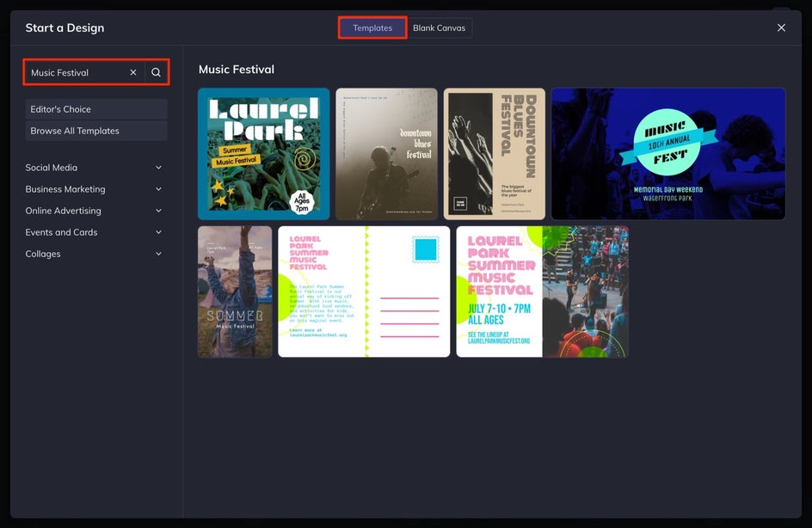Choose the Laurel Park postcard back template
The image size is (812, 528).
pos(364,292)
